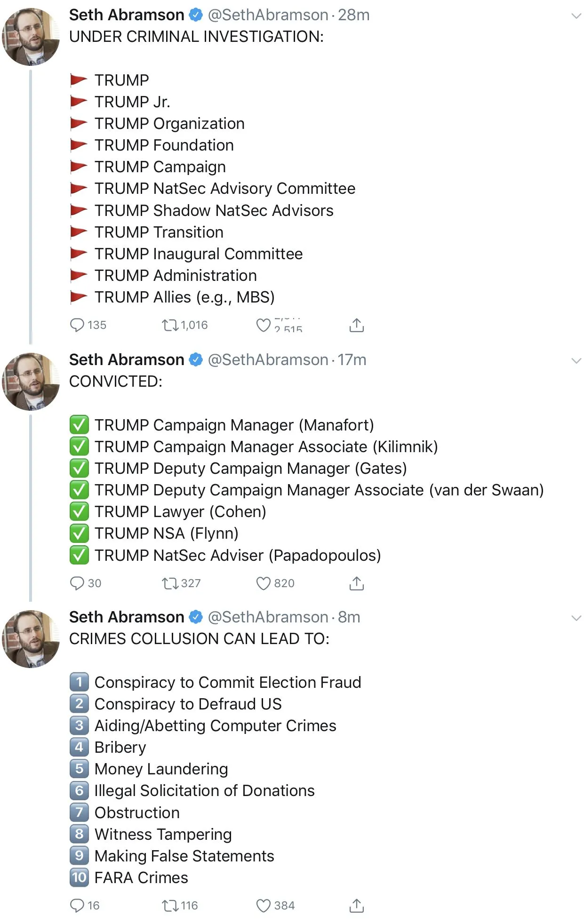The width and height of the screenshot is (584, 924).
Task: Share the CONVICTED tweet
Action: 357,583
